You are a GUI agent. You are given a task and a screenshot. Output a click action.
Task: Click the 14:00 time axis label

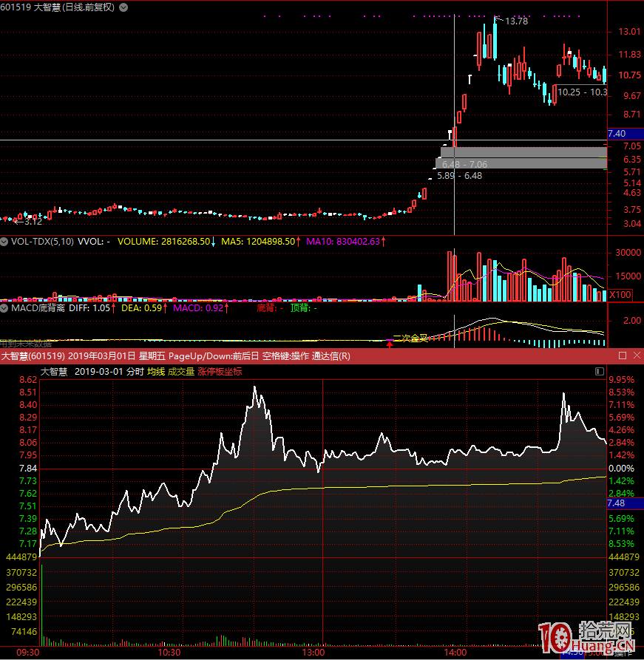455,653
